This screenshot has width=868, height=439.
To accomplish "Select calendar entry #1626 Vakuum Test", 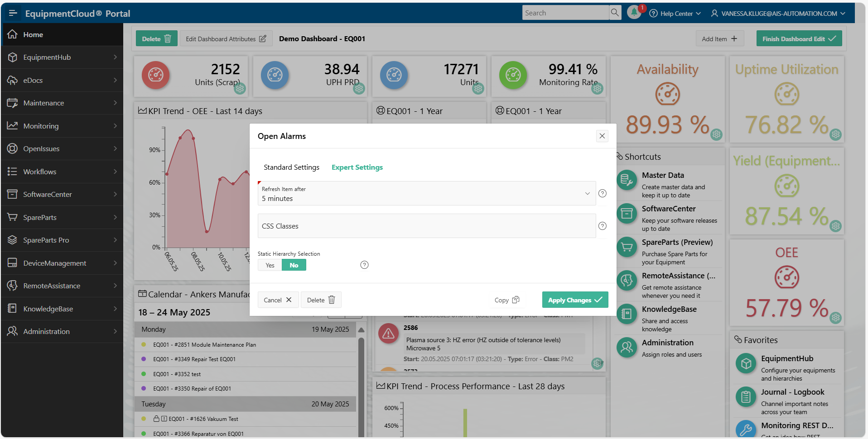I will pyautogui.click(x=245, y=419).
